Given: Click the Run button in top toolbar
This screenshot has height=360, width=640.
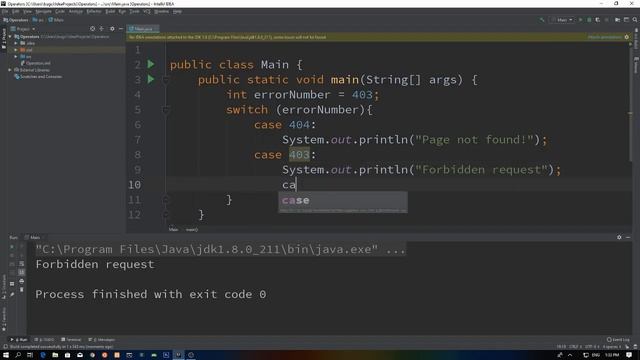Looking at the screenshot, I should pos(580,20).
